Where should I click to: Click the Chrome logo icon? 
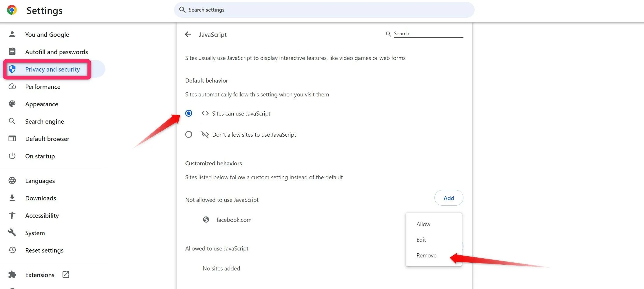tap(12, 10)
